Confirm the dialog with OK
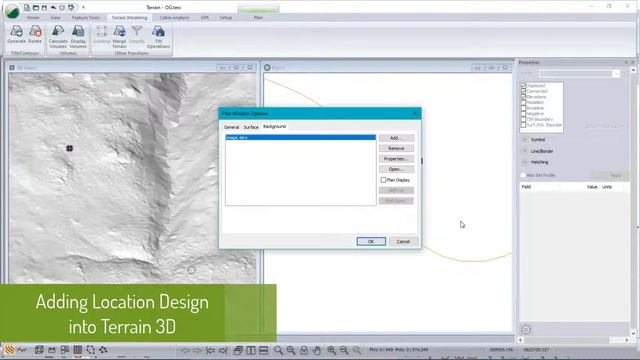 [x=371, y=242]
